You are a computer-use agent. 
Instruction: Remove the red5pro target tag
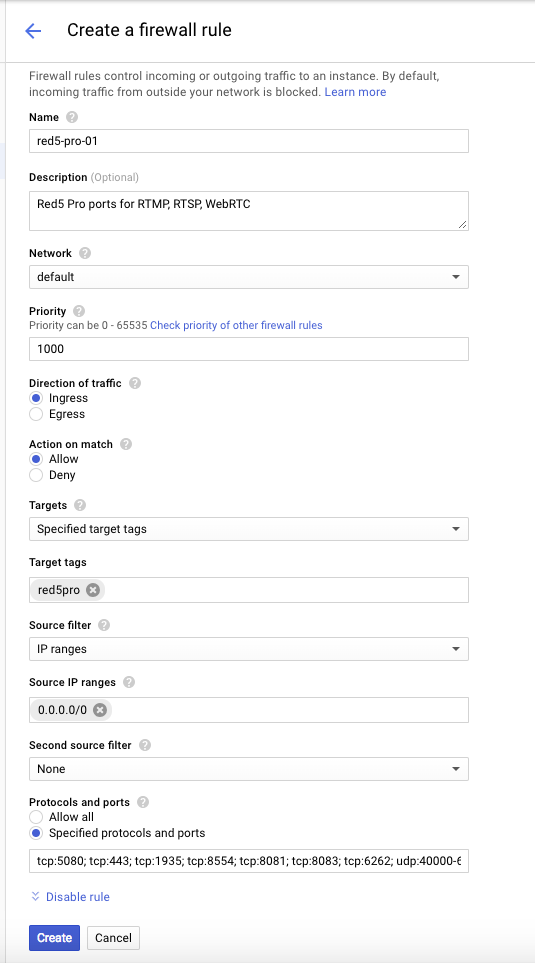pos(93,590)
